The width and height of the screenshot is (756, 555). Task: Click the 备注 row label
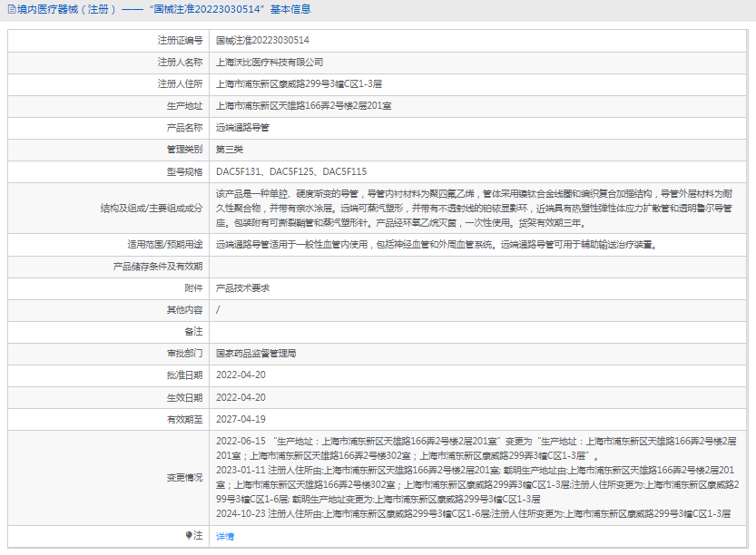(x=193, y=332)
